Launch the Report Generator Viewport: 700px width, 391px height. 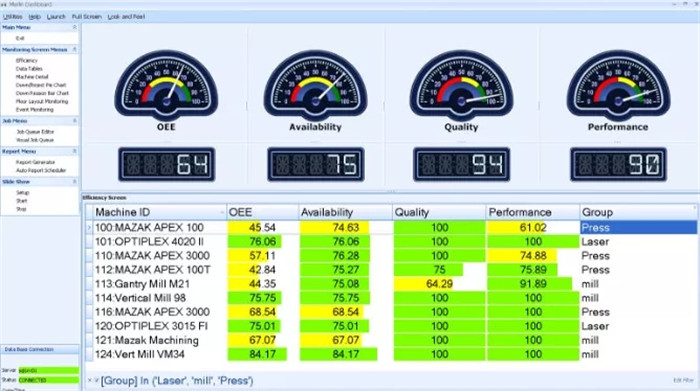coord(35,162)
